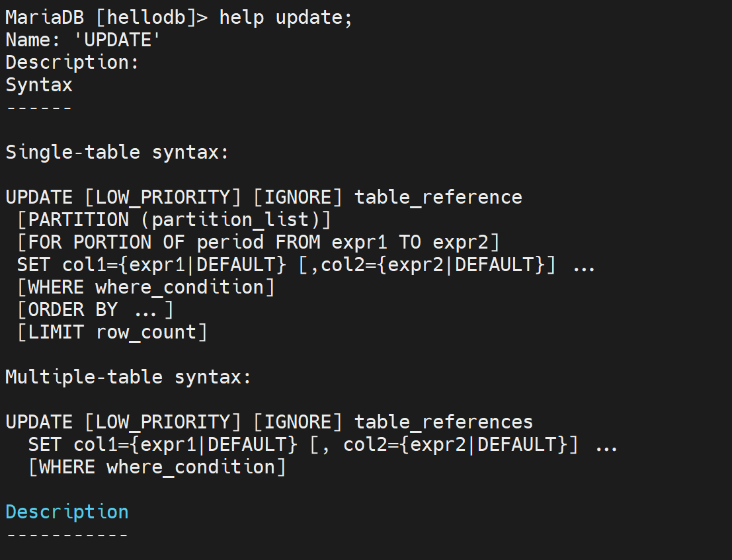Click the 'Syntax' heading near the top
732x560 pixels.
coord(39,85)
